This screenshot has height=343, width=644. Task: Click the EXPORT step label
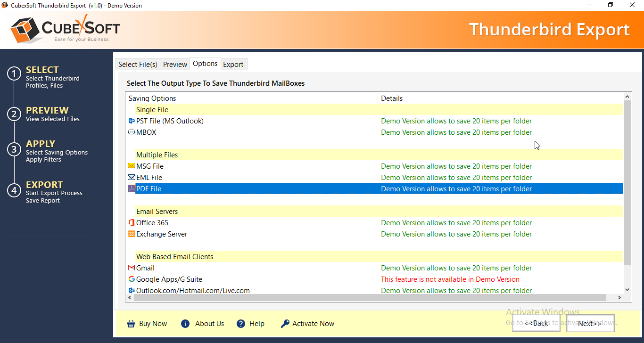[44, 185]
